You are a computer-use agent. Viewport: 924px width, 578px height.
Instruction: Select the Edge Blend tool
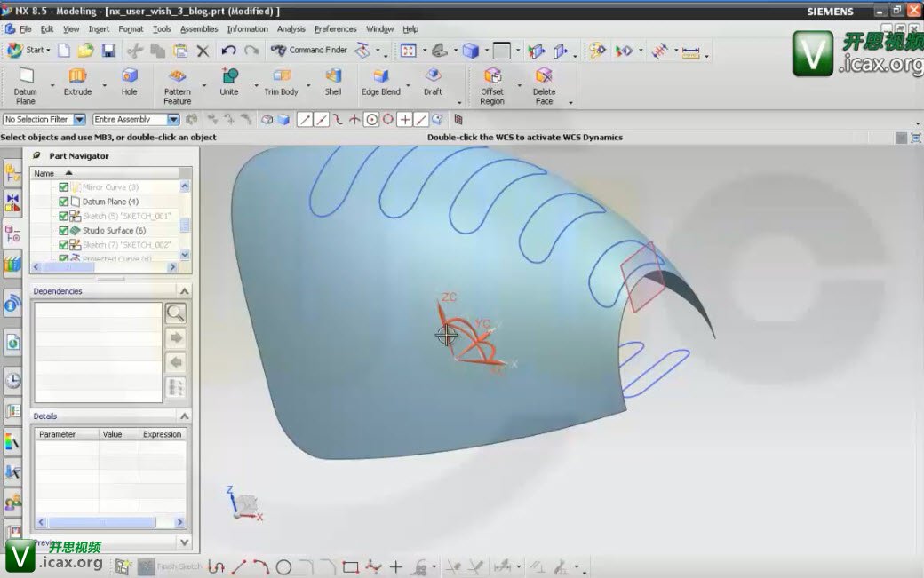pos(381,78)
